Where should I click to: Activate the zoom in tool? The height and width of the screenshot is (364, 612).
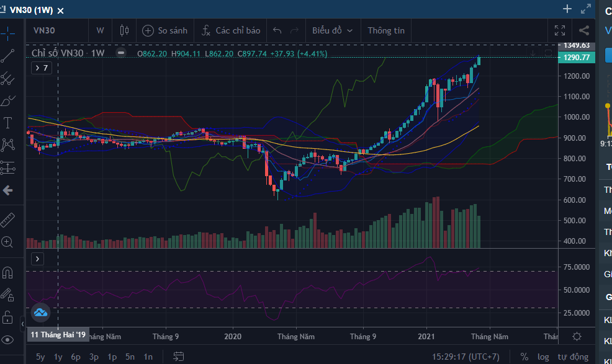tap(8, 242)
